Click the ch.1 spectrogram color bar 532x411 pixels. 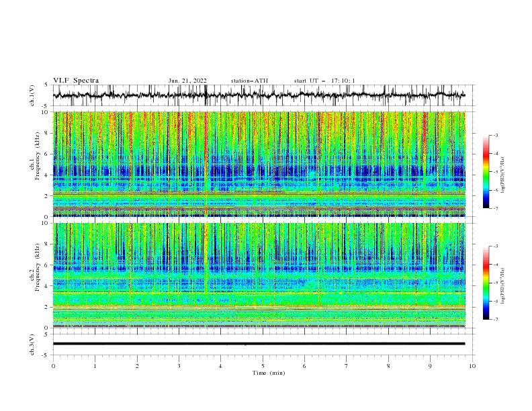coord(486,172)
